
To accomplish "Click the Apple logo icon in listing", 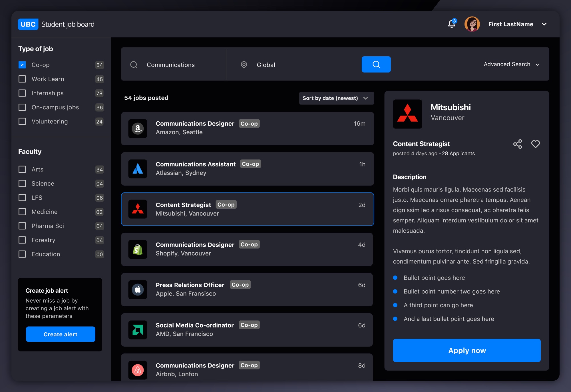I will pos(138,289).
